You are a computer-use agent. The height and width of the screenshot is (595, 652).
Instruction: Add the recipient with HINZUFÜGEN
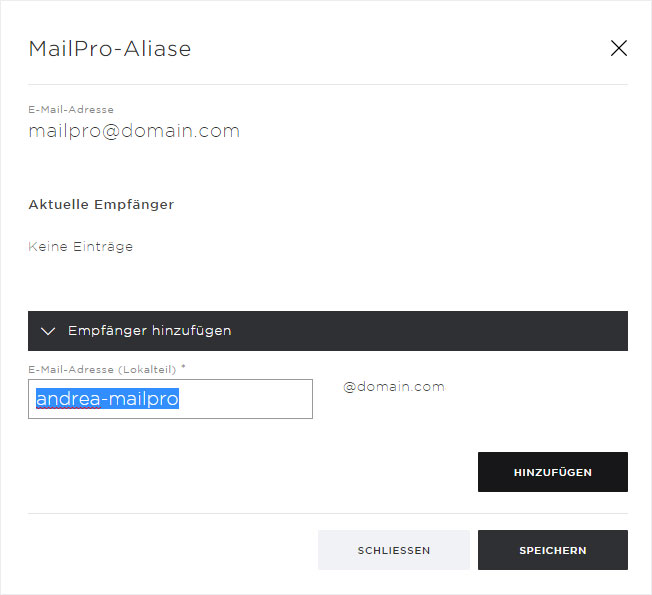click(x=553, y=472)
